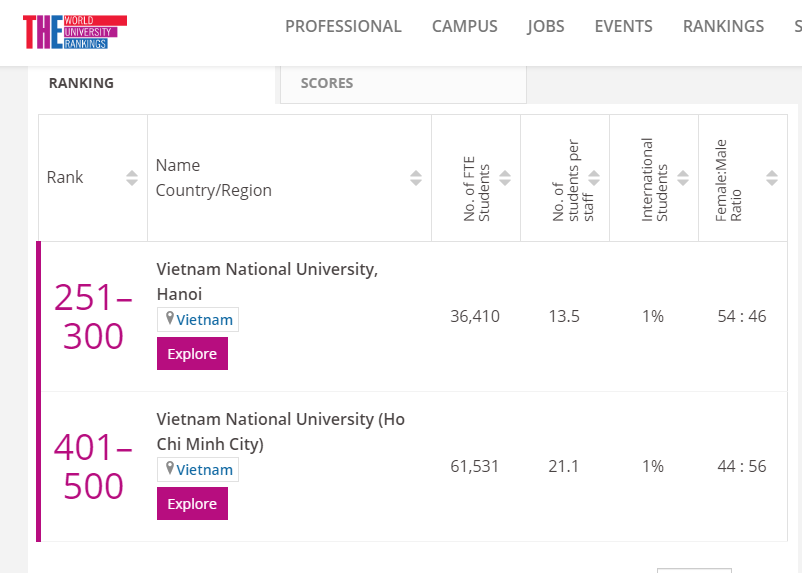802x573 pixels.
Task: Sort by students per staff arrows
Action: click(594, 178)
